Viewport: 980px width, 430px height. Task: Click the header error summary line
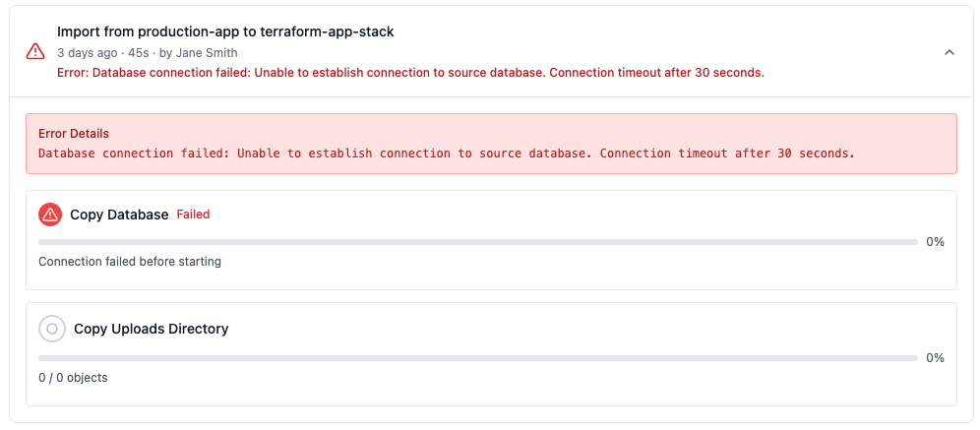(x=410, y=73)
